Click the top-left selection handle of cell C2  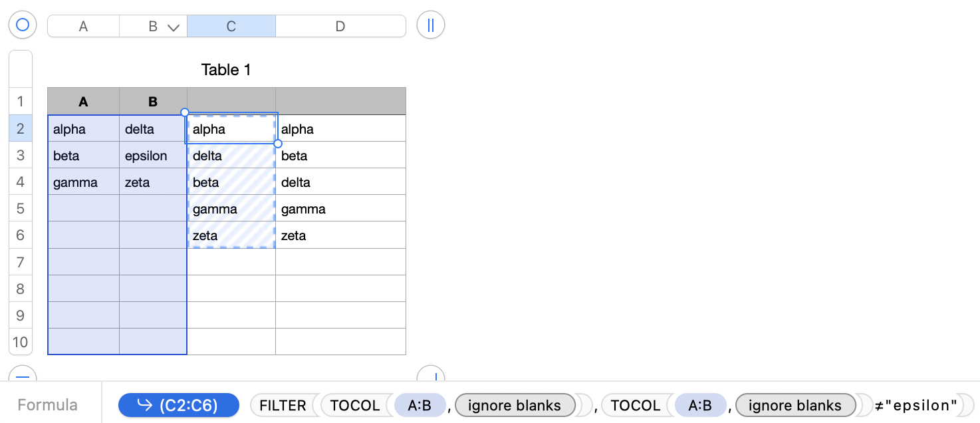click(185, 112)
